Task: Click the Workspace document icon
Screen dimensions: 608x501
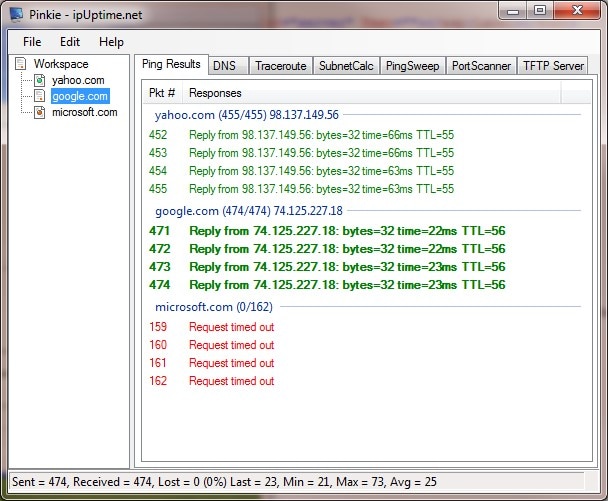Action: [x=21, y=64]
